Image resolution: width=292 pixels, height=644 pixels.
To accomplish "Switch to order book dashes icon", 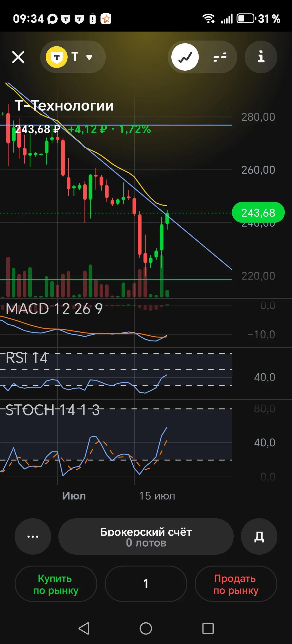I will pyautogui.click(x=220, y=57).
